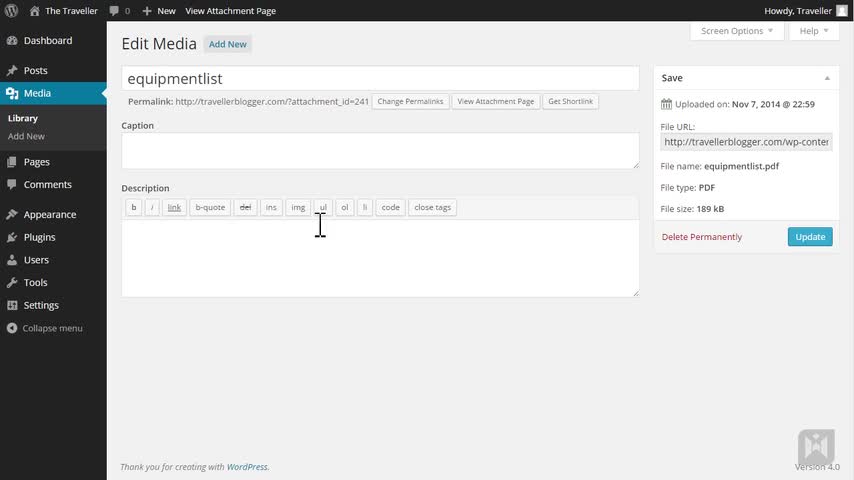This screenshot has height=480, width=854.
Task: Click the attachment permalink URL
Action: click(x=272, y=101)
